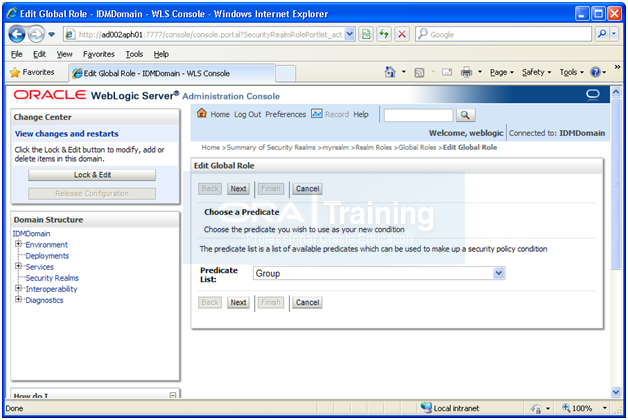
Task: Click the Release Configuration button
Action: [x=92, y=194]
